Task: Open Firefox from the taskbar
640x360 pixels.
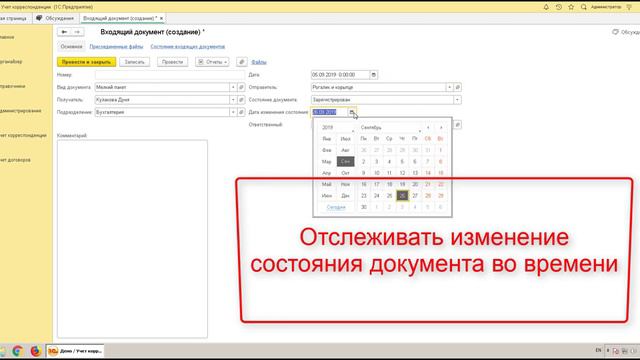Action: [x=36, y=351]
